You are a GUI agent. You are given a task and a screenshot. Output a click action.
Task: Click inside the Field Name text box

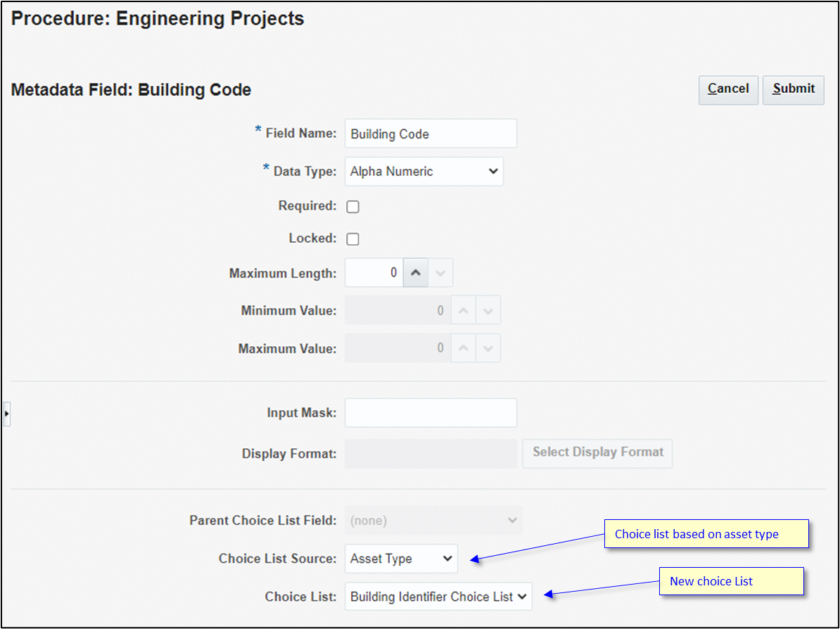tap(430, 133)
